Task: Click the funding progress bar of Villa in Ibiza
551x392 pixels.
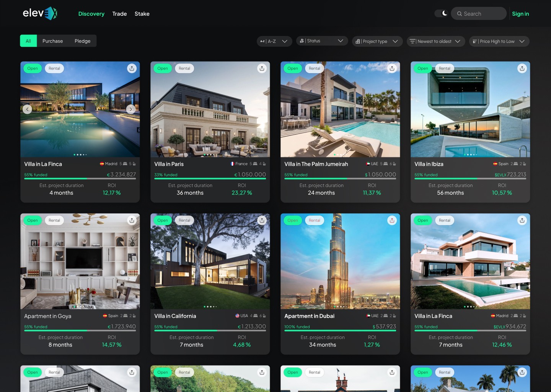Action: pos(470,178)
